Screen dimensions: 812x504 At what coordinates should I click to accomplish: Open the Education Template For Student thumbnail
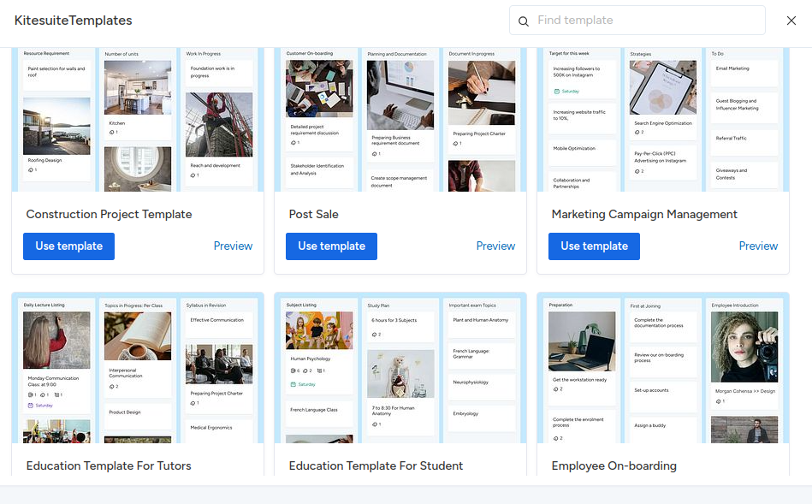coord(400,369)
